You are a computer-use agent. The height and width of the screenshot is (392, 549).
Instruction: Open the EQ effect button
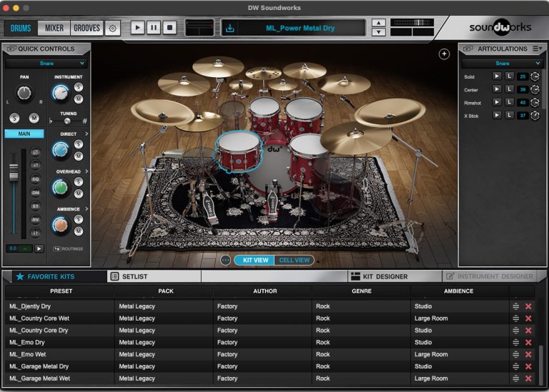coord(35,179)
